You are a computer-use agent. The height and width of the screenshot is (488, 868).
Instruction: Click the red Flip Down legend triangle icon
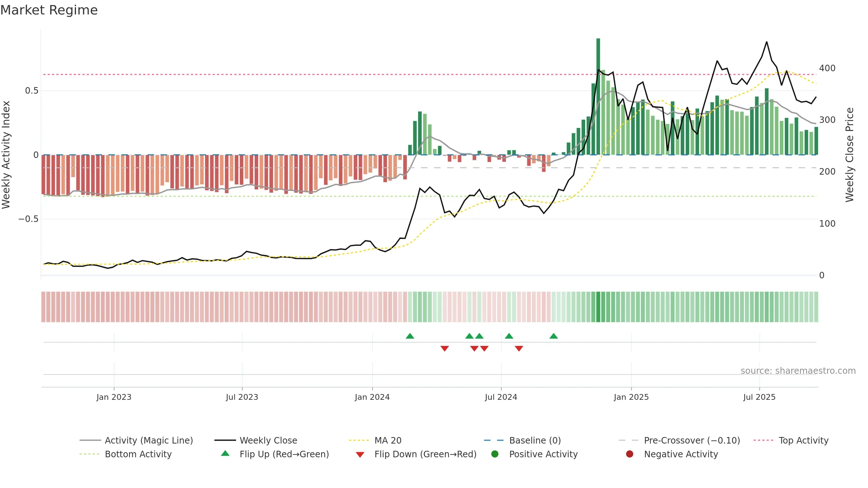pos(360,455)
